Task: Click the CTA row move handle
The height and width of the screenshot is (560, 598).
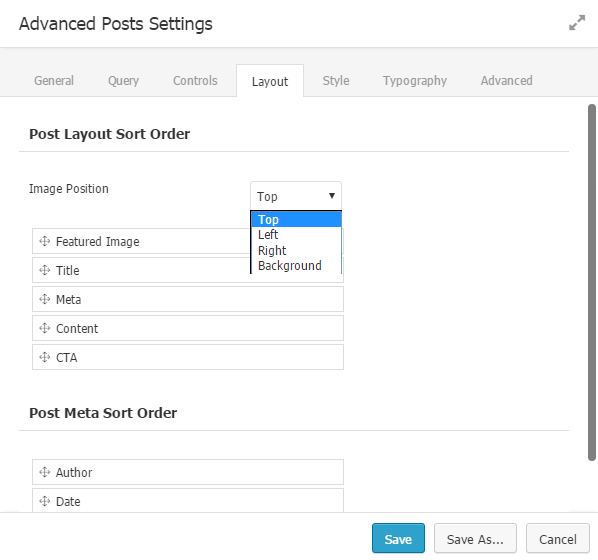Action: click(45, 357)
